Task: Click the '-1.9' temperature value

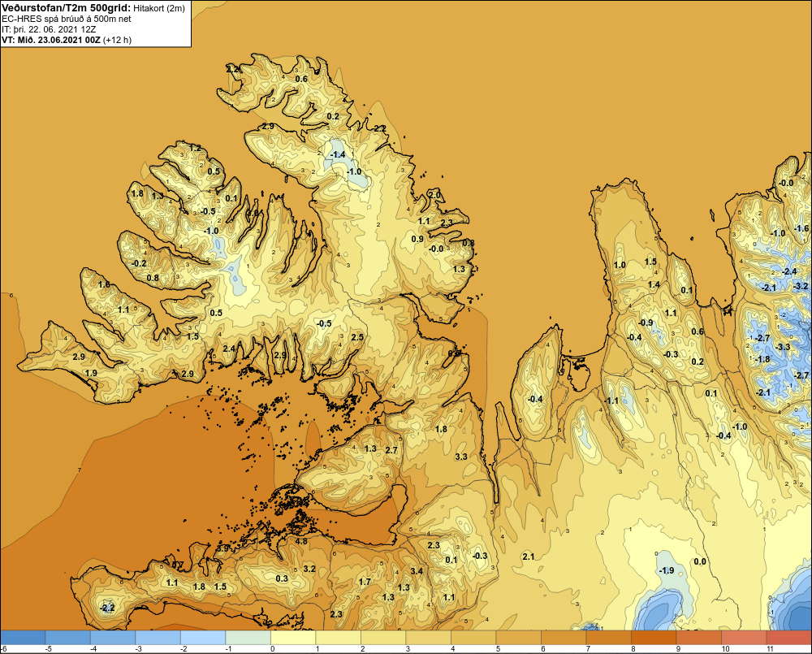Action: (x=667, y=570)
